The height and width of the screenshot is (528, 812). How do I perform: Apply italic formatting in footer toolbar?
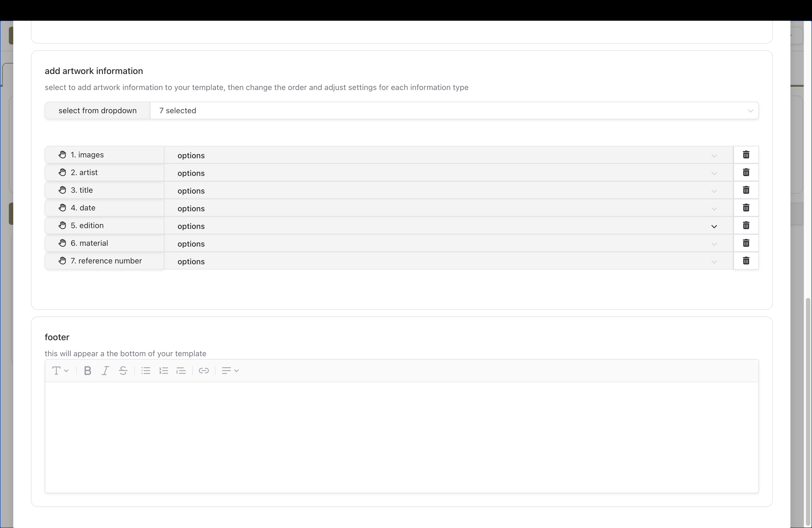106,371
